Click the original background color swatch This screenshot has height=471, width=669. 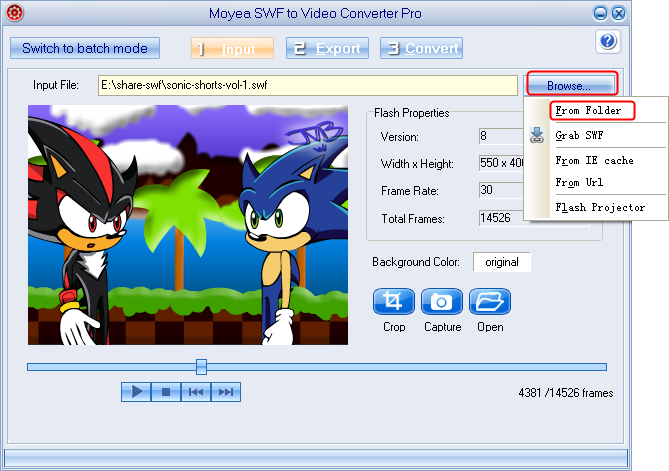(502, 262)
